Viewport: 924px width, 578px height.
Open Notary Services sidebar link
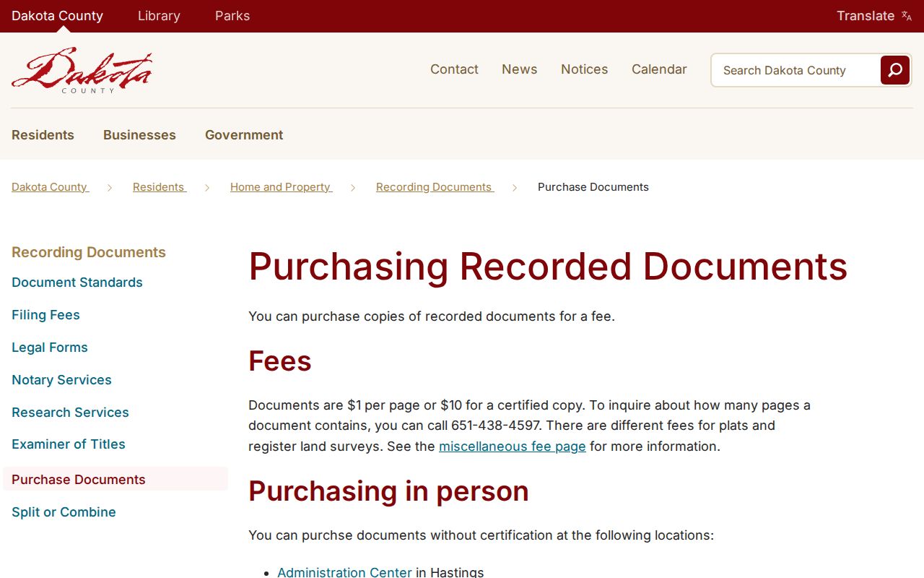tap(61, 380)
